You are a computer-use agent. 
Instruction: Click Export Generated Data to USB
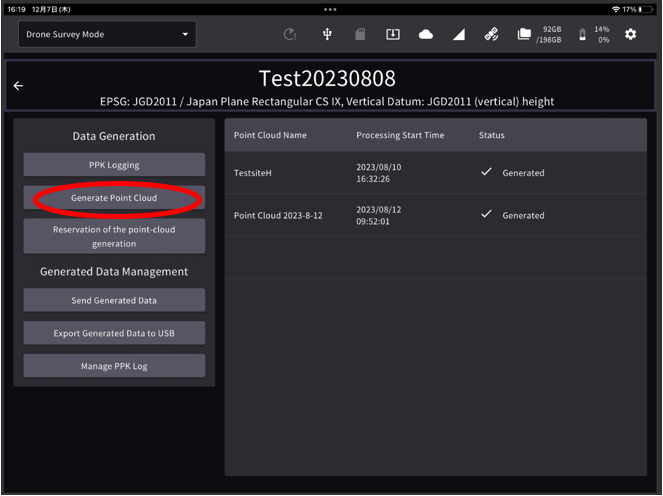[x=114, y=333]
